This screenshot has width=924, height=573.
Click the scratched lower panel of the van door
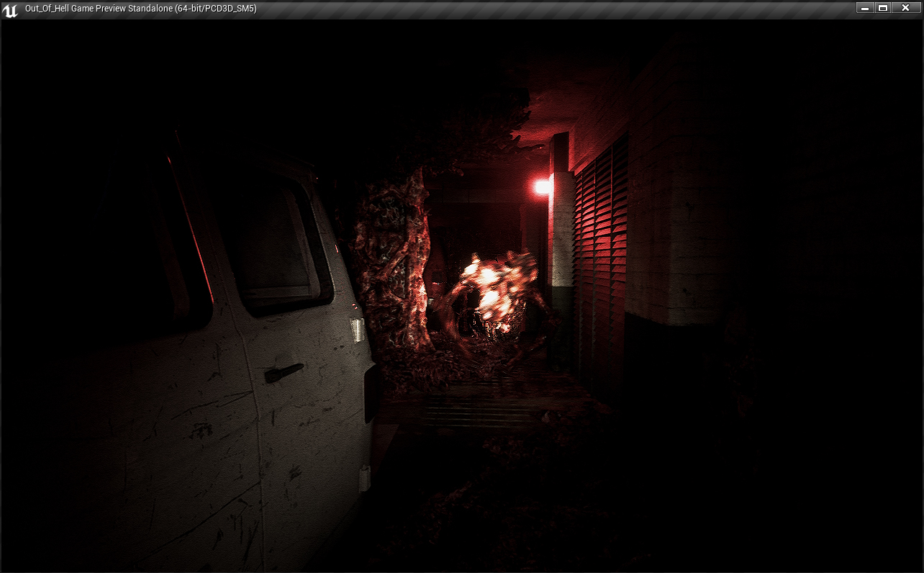pos(194,461)
